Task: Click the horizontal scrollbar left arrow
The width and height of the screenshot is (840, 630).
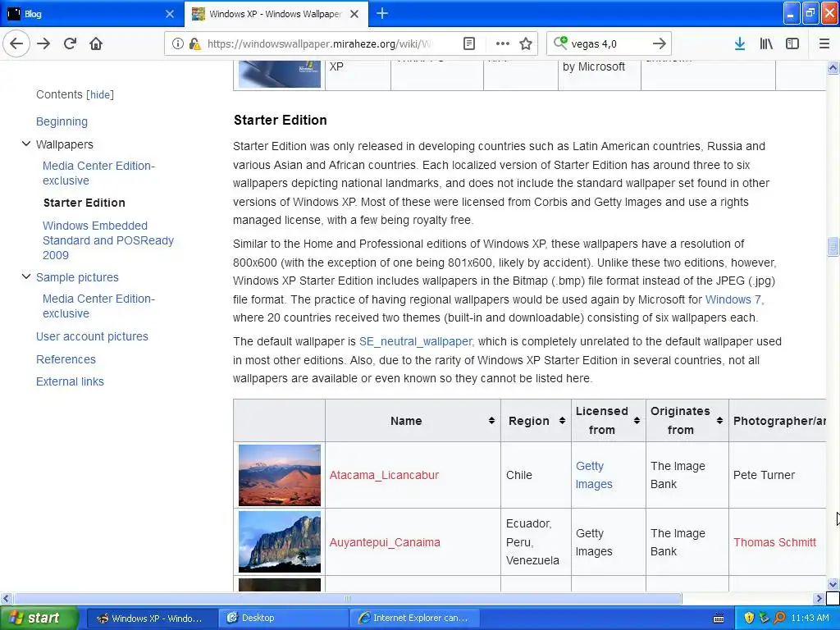Action: click(x=6, y=598)
